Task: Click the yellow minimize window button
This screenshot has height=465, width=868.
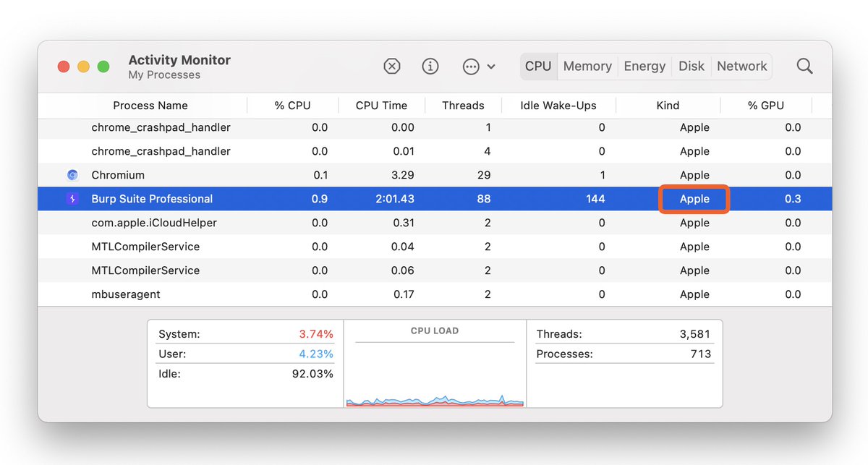Action: click(x=83, y=67)
